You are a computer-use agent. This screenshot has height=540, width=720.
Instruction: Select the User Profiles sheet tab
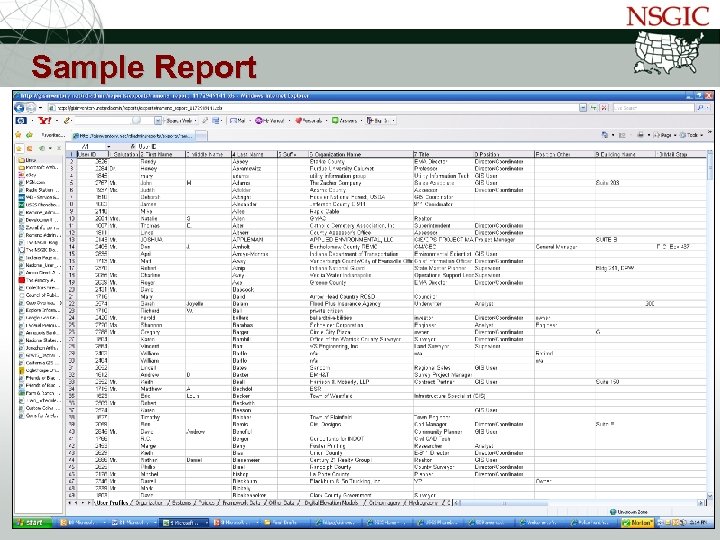[112, 503]
